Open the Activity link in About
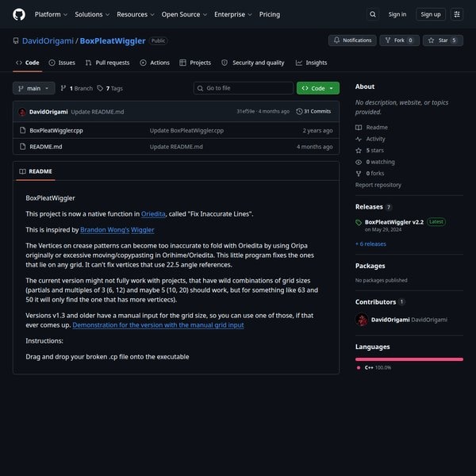 (370, 139)
